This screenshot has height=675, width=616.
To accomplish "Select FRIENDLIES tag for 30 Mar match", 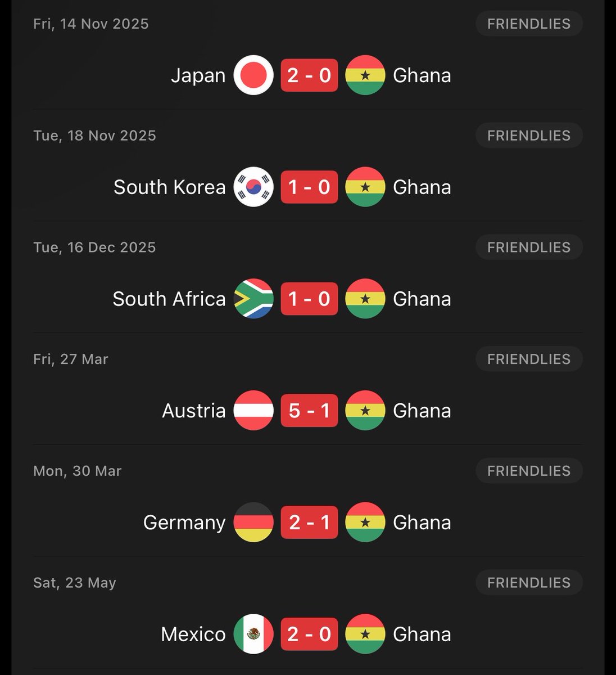I will pos(529,471).
